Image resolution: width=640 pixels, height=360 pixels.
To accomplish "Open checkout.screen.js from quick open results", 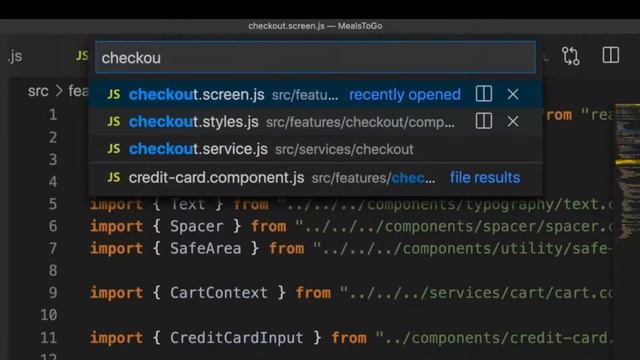I will pos(315,94).
